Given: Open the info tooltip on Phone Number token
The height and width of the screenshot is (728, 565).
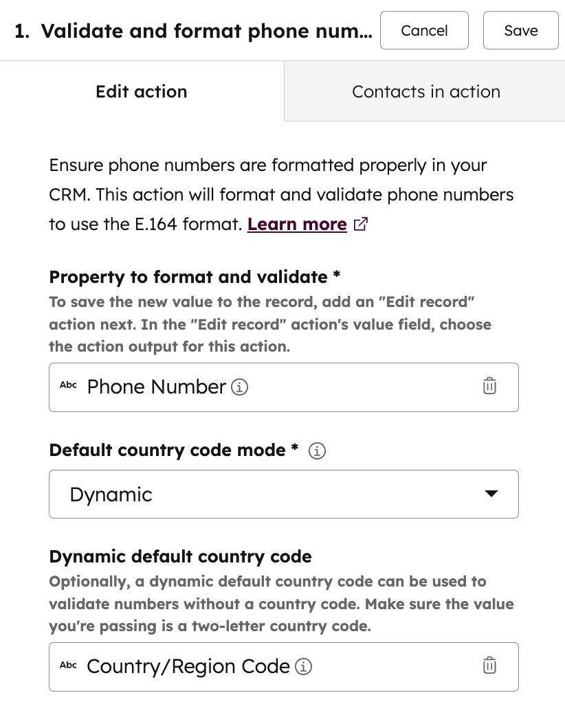Looking at the screenshot, I should (239, 387).
